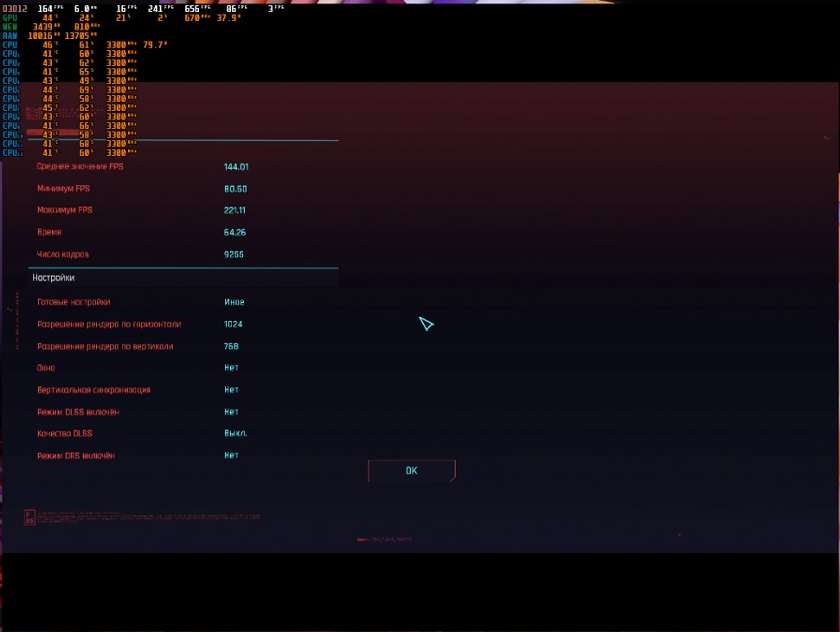Click the preset value "Иное"
This screenshot has height=632, width=840.
(x=234, y=302)
